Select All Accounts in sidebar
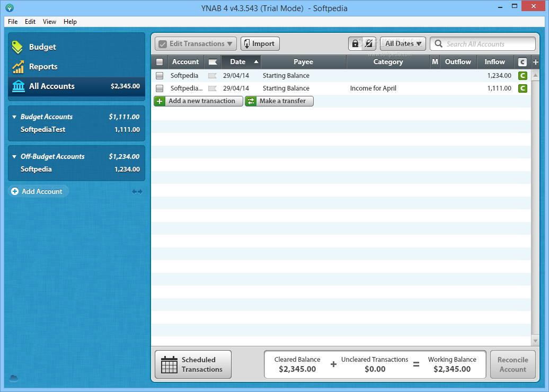 click(76, 86)
